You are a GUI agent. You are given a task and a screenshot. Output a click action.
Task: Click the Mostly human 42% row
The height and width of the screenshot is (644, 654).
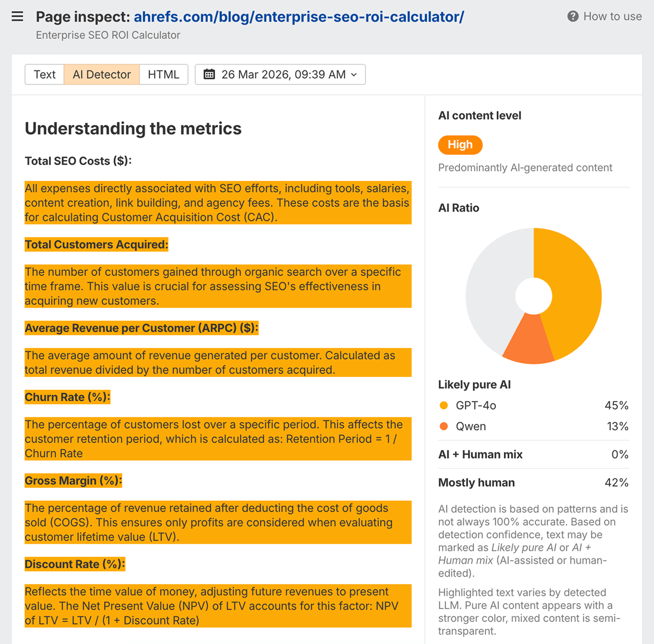pyautogui.click(x=533, y=483)
